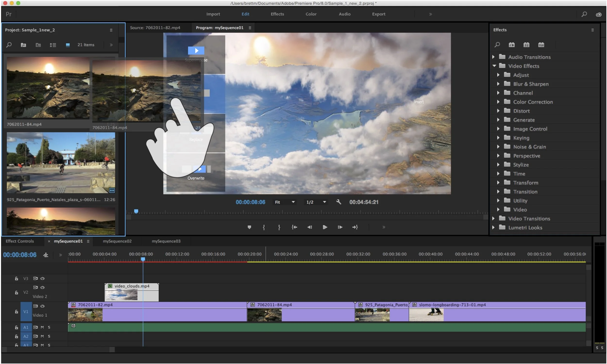Open Source: 7062011-82.mp4 tab
This screenshot has width=607, height=364.
(155, 28)
